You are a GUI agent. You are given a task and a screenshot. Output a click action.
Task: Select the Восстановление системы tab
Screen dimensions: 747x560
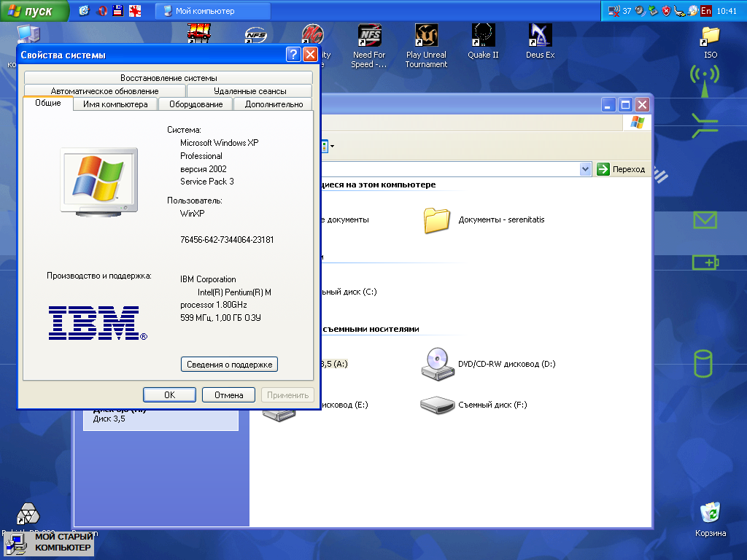[x=169, y=78]
